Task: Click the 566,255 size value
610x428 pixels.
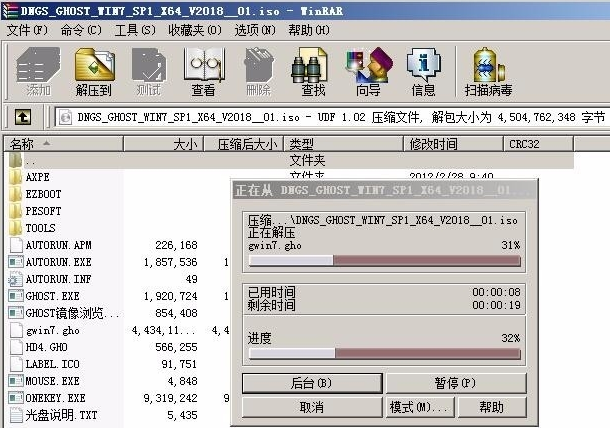Action: pos(176,347)
